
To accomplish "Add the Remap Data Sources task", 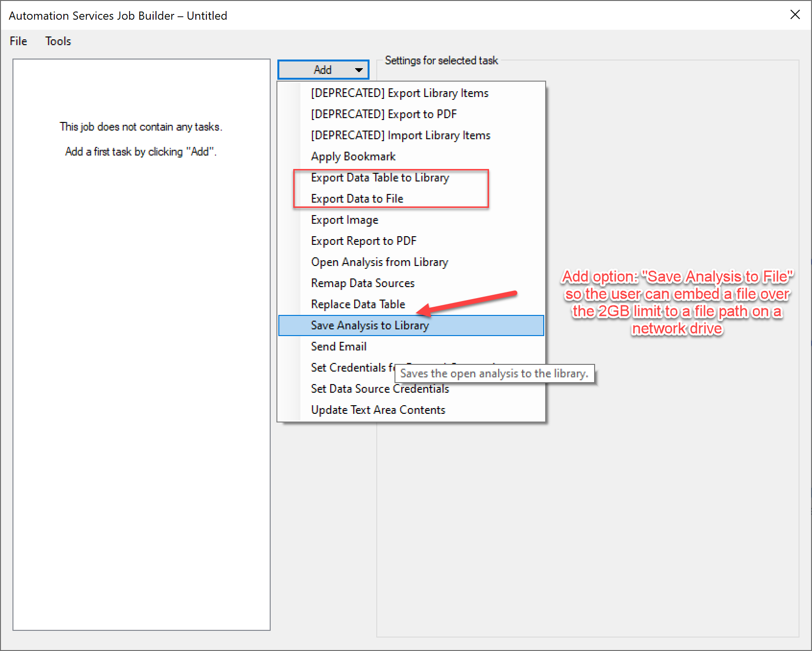I will (x=362, y=283).
